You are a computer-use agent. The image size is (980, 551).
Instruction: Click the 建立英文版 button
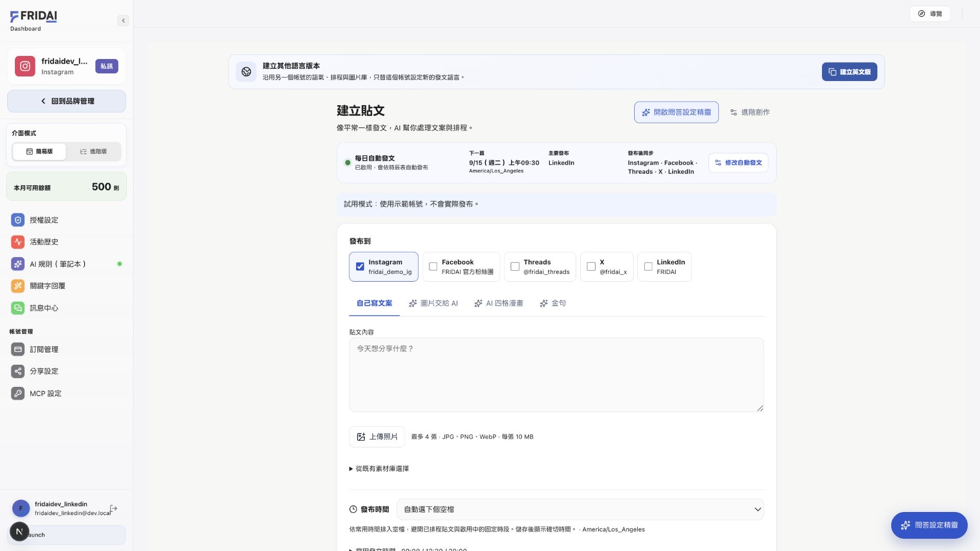[849, 72]
